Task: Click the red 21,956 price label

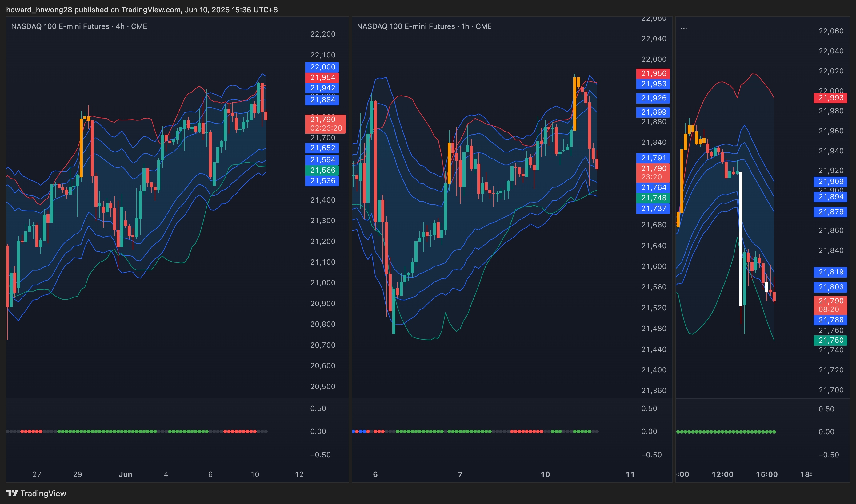Action: coord(653,73)
